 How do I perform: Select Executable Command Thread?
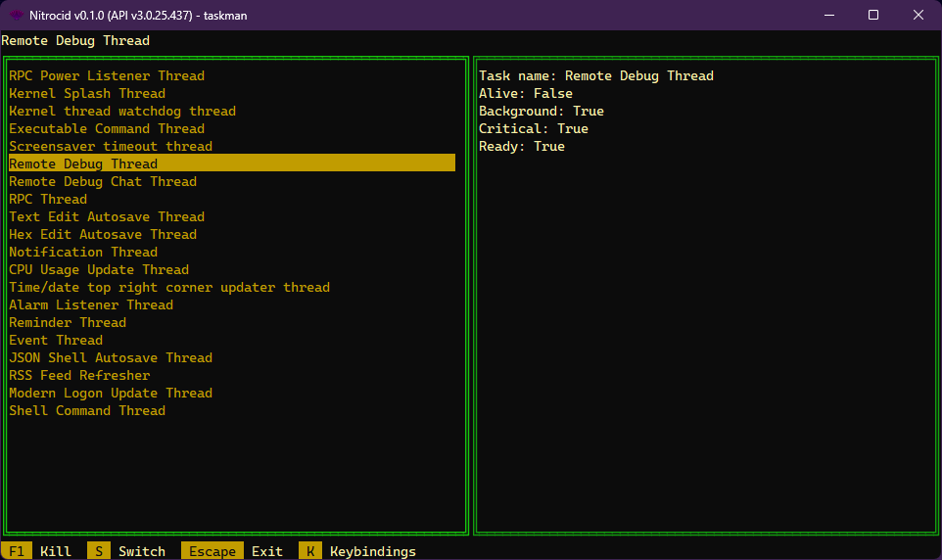point(107,128)
